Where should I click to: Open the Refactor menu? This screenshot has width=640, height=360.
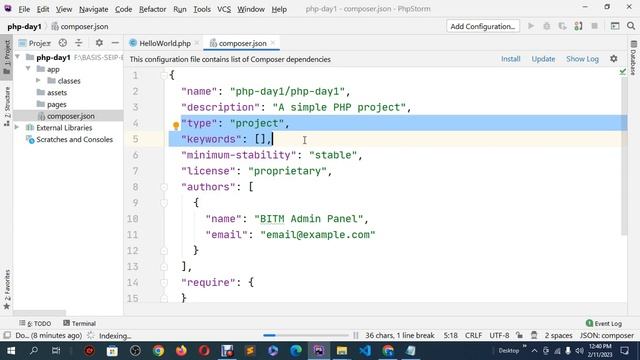point(152,9)
